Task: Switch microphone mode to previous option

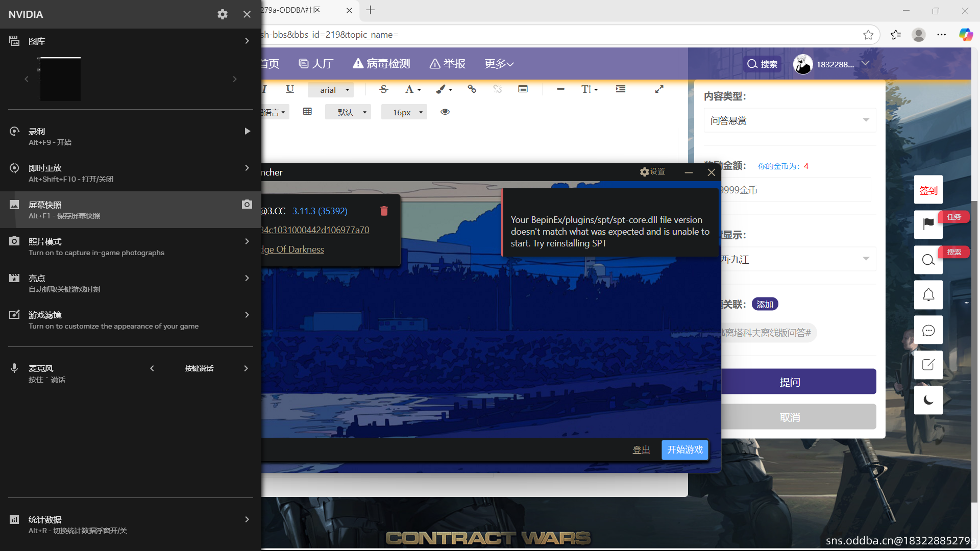Action: (x=152, y=368)
